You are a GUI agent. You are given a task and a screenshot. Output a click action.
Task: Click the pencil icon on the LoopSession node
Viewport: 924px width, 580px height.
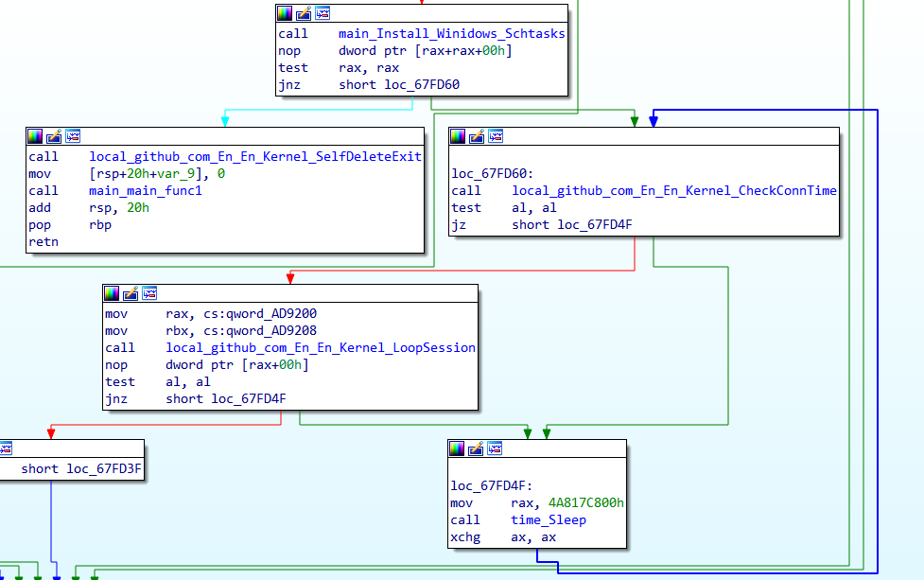pyautogui.click(x=131, y=293)
